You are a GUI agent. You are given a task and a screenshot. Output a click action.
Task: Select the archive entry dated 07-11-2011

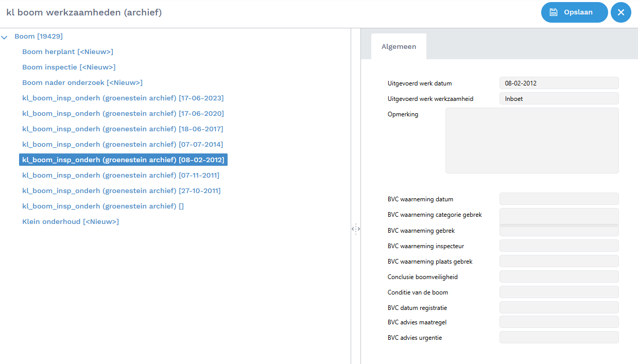click(120, 176)
